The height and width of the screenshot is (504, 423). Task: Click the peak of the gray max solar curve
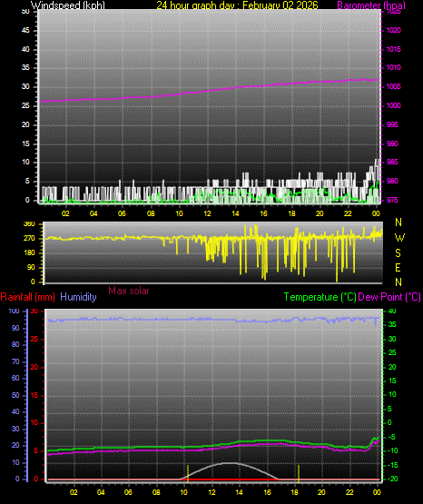pos(230,463)
